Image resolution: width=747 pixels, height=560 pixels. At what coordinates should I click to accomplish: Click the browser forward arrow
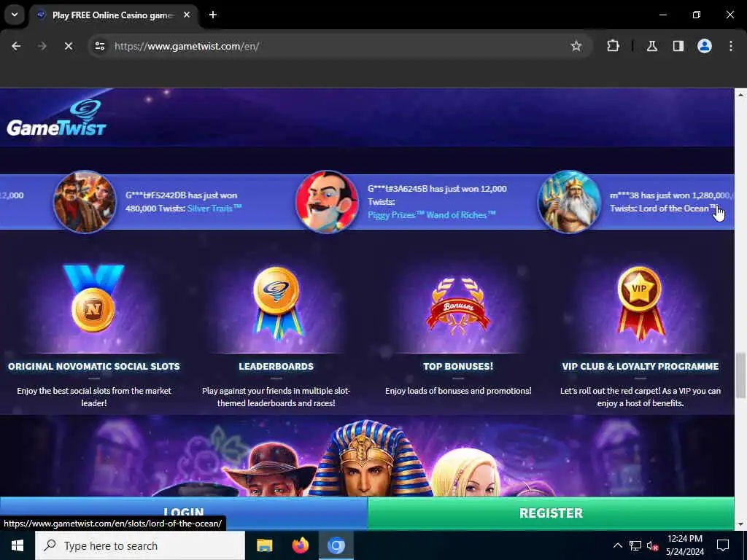pos(42,46)
